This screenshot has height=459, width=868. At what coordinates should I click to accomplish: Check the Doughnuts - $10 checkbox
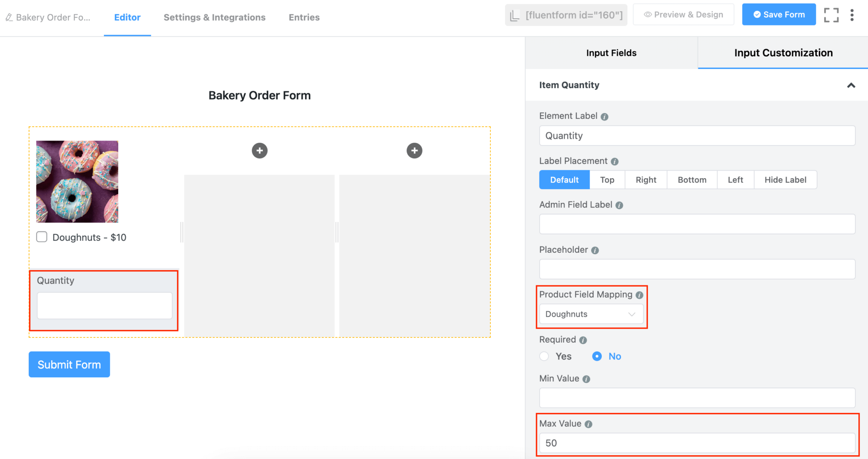click(42, 237)
